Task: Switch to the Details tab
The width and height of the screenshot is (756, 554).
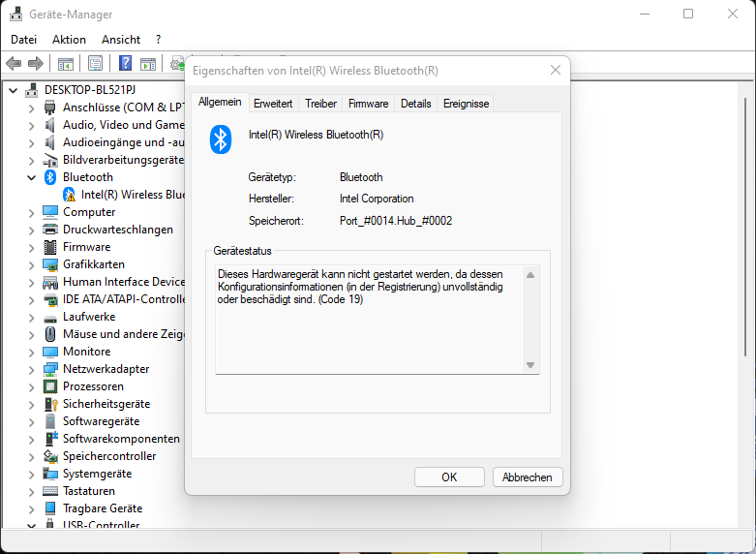Action: coord(415,104)
